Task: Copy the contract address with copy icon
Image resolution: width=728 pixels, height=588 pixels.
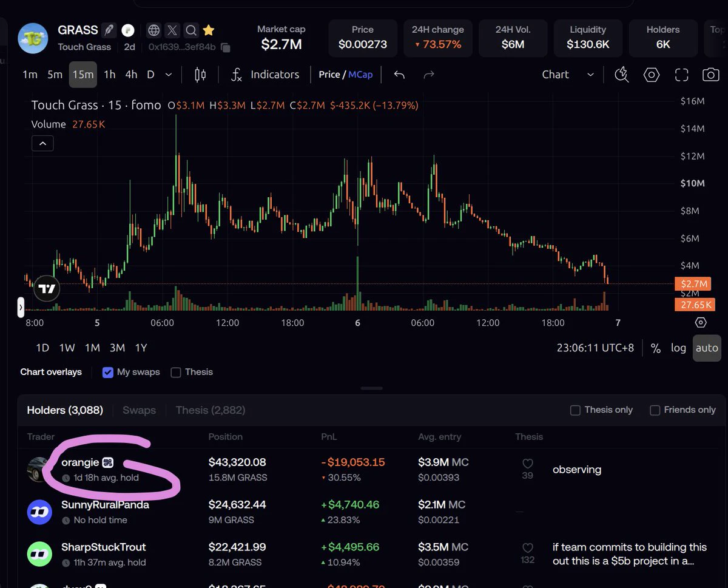Action: 226,47
